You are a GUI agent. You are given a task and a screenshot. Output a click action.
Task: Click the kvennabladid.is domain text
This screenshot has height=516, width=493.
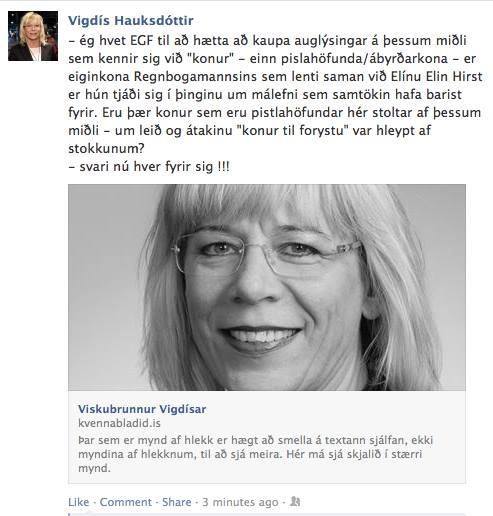point(119,423)
